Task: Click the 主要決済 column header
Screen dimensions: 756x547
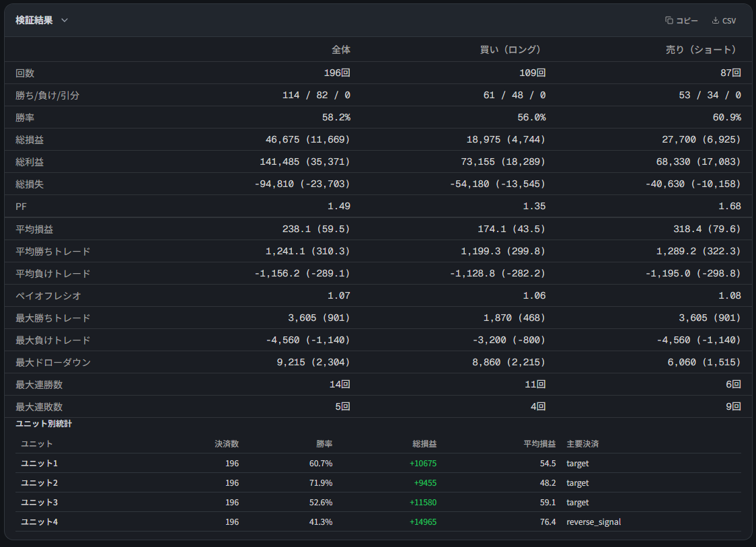Action: tap(583, 444)
